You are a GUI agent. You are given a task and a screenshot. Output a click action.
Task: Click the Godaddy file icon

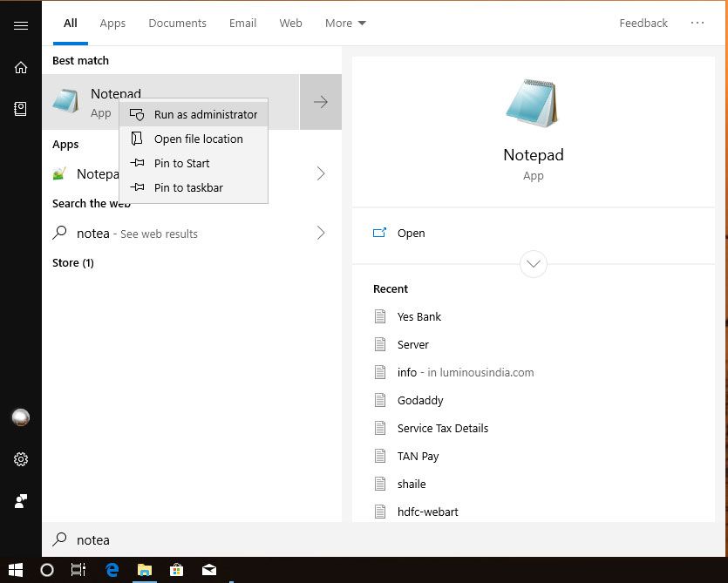click(380, 400)
